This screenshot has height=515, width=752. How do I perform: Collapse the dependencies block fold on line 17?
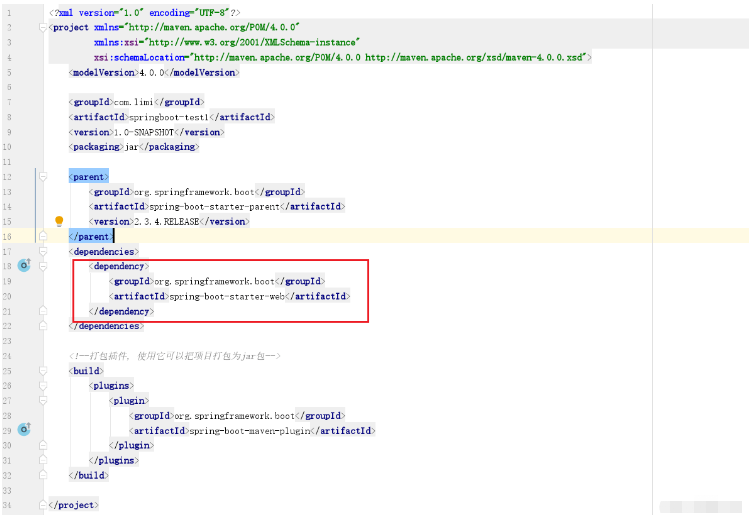tap(43, 251)
